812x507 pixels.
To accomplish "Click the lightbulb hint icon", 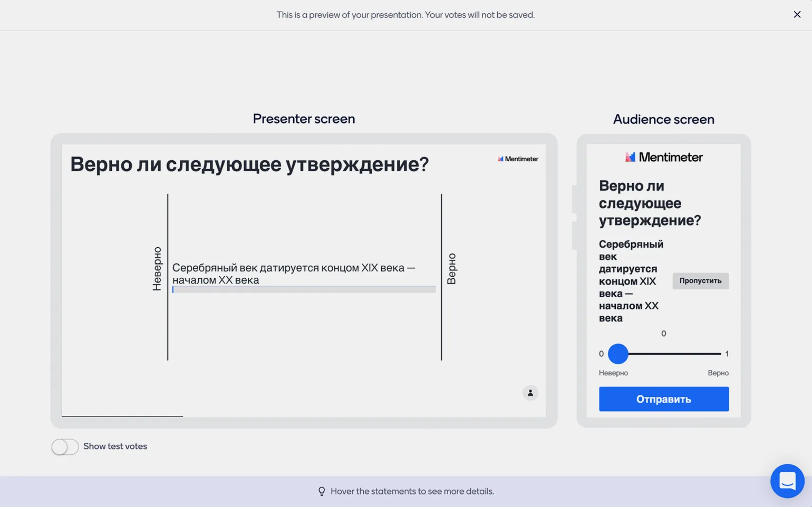I will point(322,491).
